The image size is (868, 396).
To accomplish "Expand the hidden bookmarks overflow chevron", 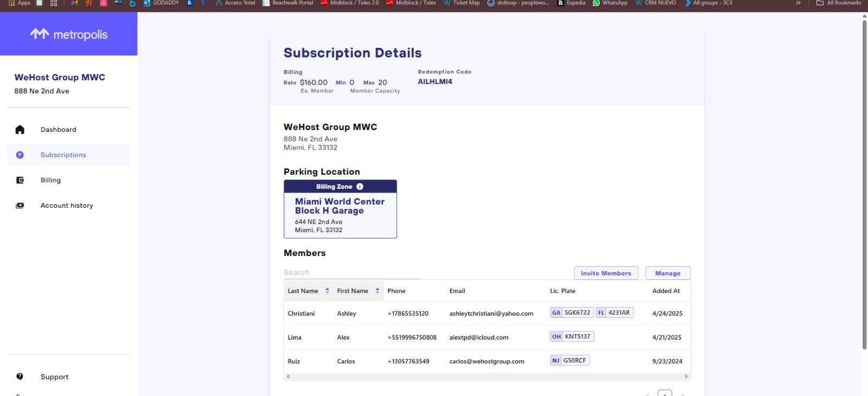I will 798,3.
